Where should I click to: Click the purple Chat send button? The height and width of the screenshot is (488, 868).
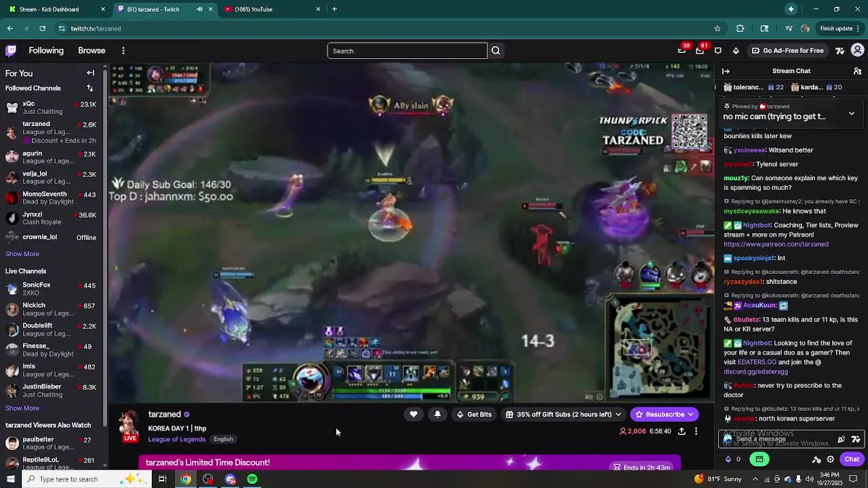(x=852, y=459)
